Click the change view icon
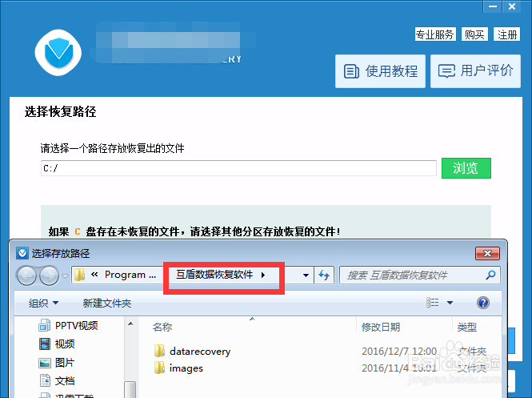Image resolution: width=532 pixels, height=398 pixels. click(432, 302)
